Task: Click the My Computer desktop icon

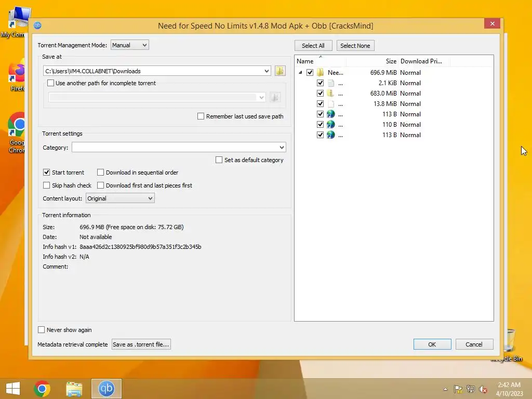Action: [x=16, y=22]
